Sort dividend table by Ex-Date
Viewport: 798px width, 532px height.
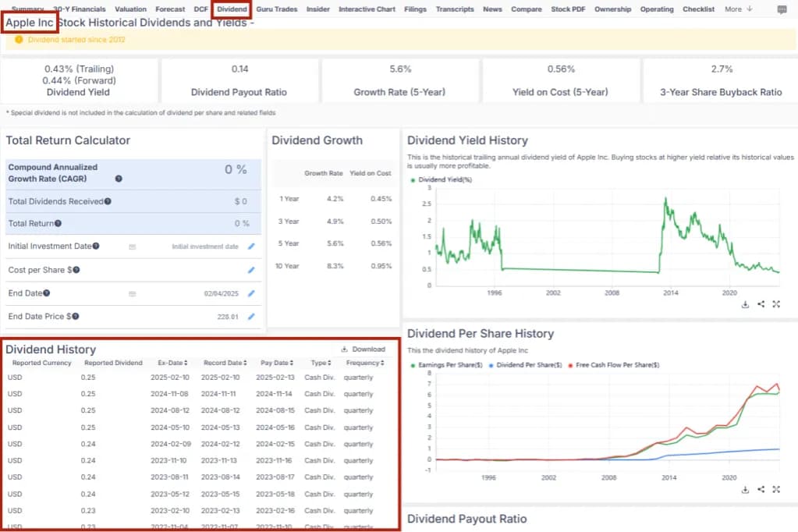171,363
